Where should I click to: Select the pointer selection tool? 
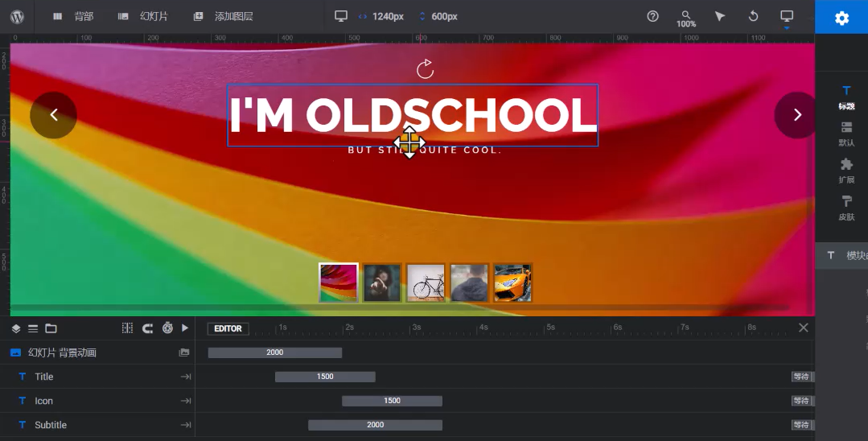tap(719, 16)
